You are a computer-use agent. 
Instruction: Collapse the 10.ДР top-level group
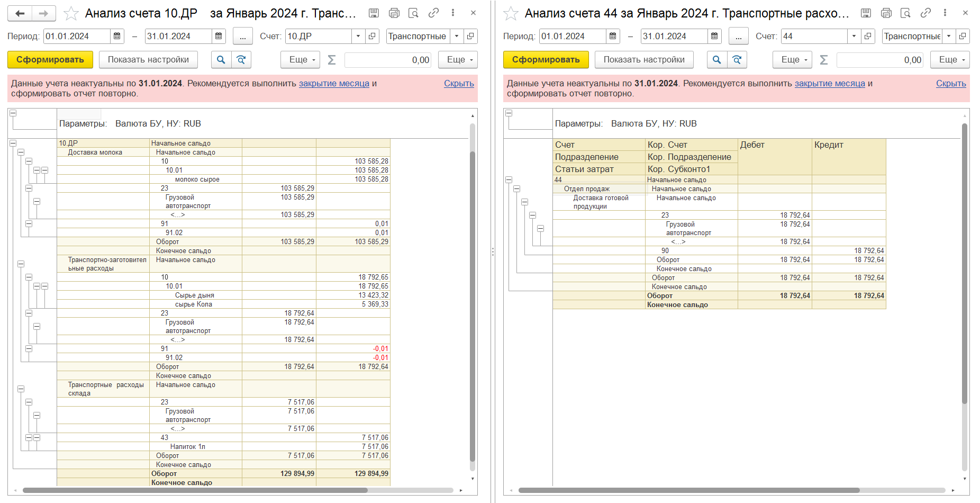click(13, 143)
